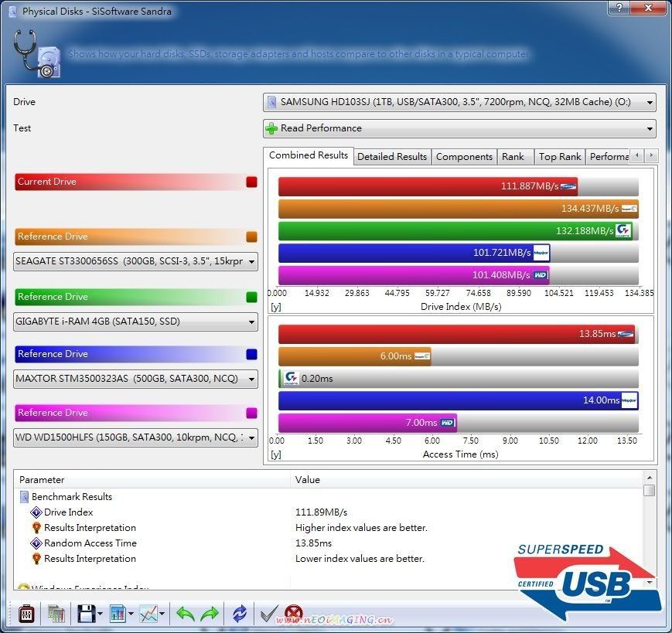Click the red Current Drive color swatch
672x633 pixels.
pyautogui.click(x=251, y=182)
